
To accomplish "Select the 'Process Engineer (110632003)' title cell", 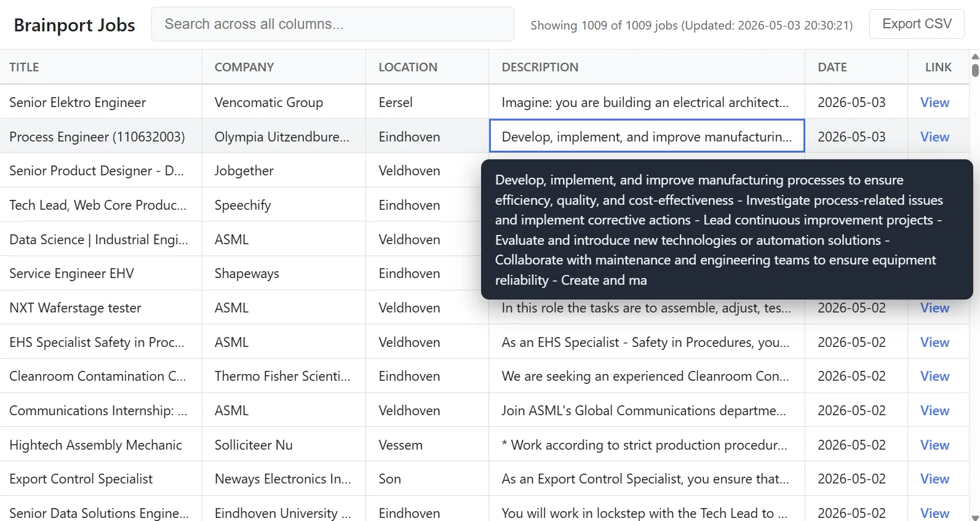I will pos(101,137).
